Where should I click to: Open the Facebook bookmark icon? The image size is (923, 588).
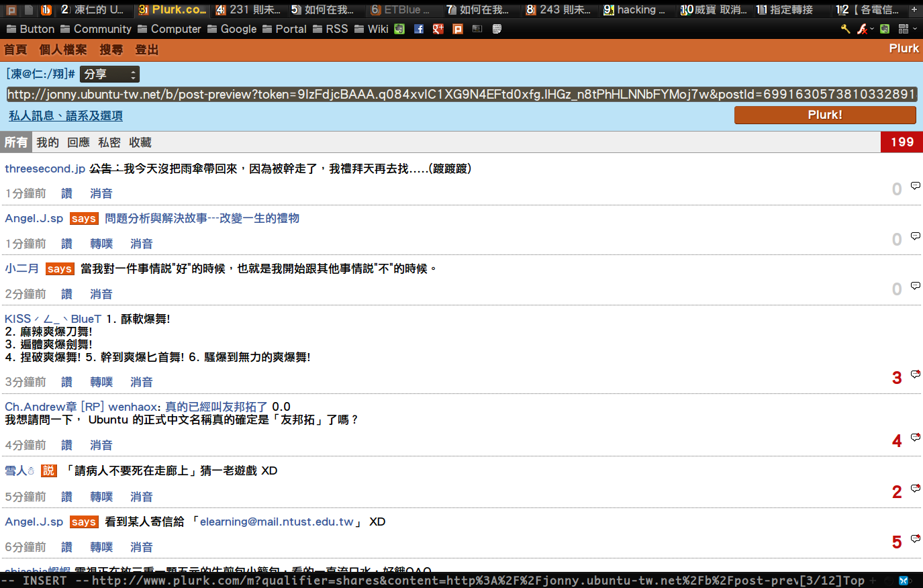419,29
